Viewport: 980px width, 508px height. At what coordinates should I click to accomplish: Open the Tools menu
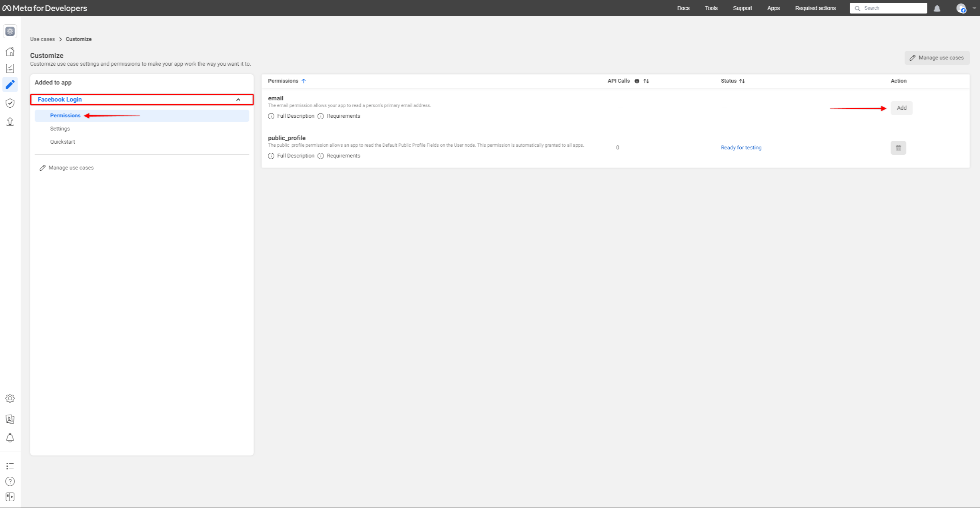(x=711, y=8)
